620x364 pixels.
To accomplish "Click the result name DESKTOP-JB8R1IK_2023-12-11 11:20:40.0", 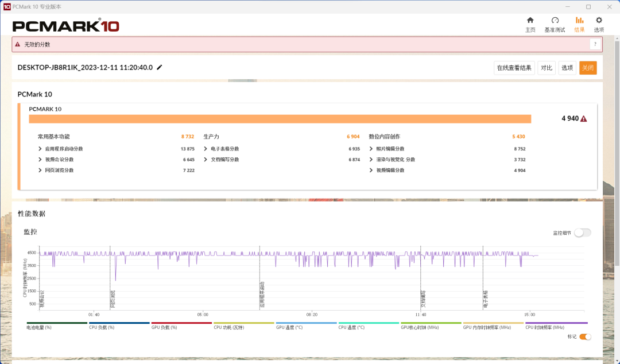I will (x=85, y=67).
